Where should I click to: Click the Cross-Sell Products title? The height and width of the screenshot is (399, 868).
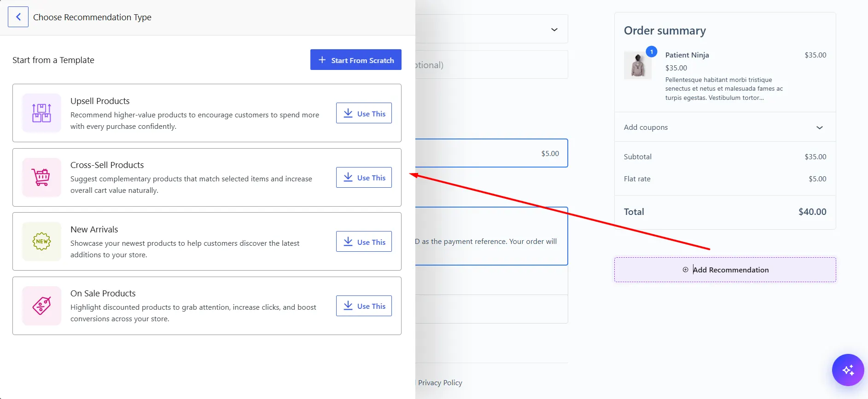click(x=107, y=165)
